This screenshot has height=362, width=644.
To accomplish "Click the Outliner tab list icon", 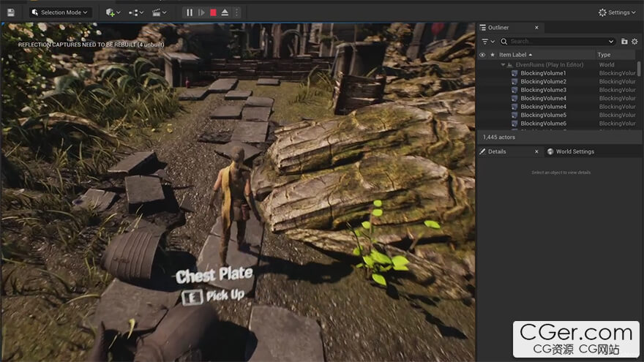I will (482, 28).
